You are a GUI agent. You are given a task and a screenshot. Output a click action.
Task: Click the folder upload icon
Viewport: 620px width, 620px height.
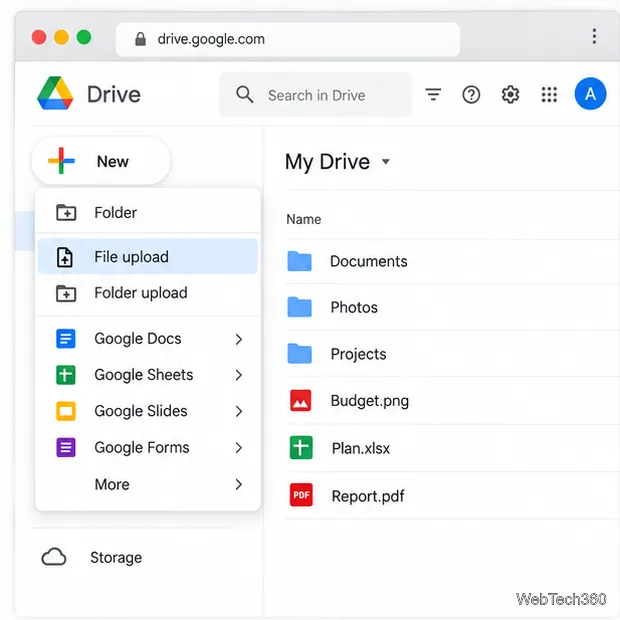(x=66, y=293)
